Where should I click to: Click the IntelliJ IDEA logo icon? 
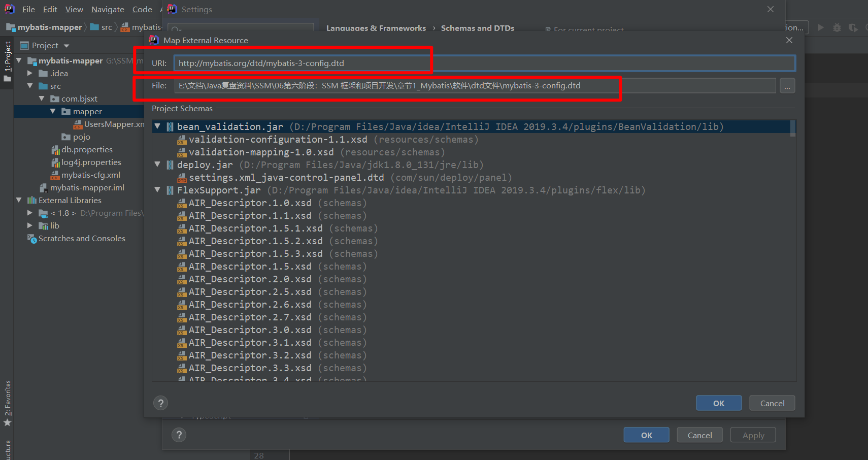[x=10, y=9]
